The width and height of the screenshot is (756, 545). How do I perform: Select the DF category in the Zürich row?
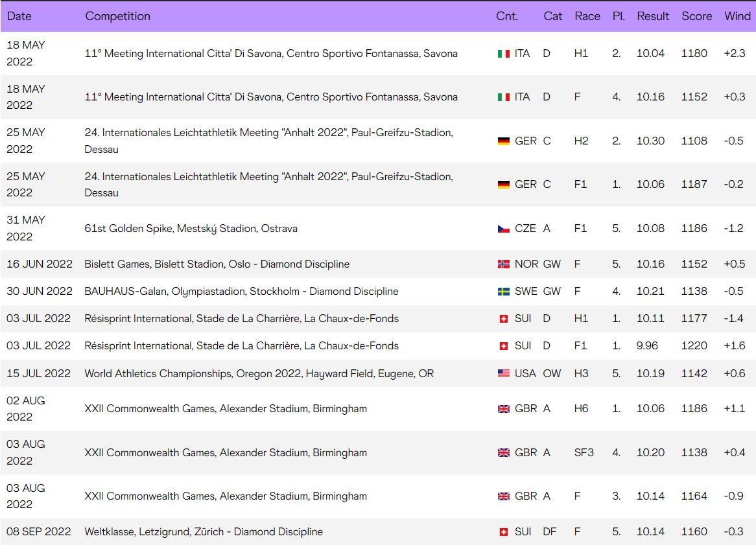(550, 531)
